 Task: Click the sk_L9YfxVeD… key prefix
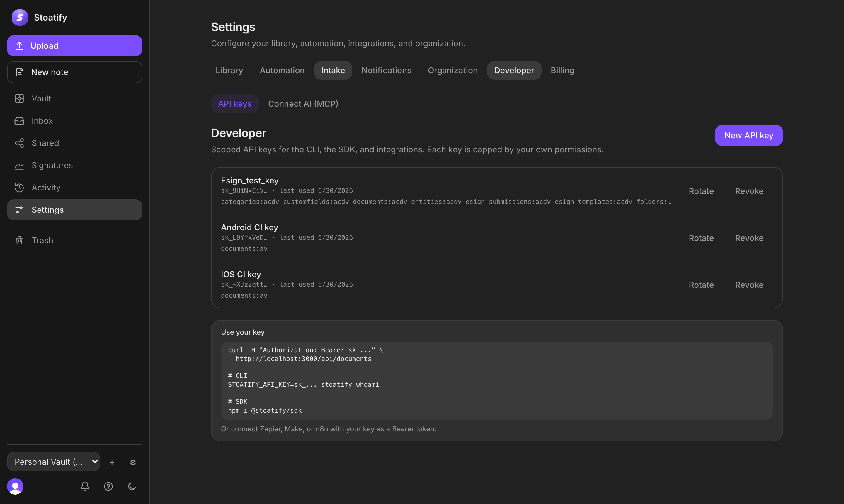244,237
